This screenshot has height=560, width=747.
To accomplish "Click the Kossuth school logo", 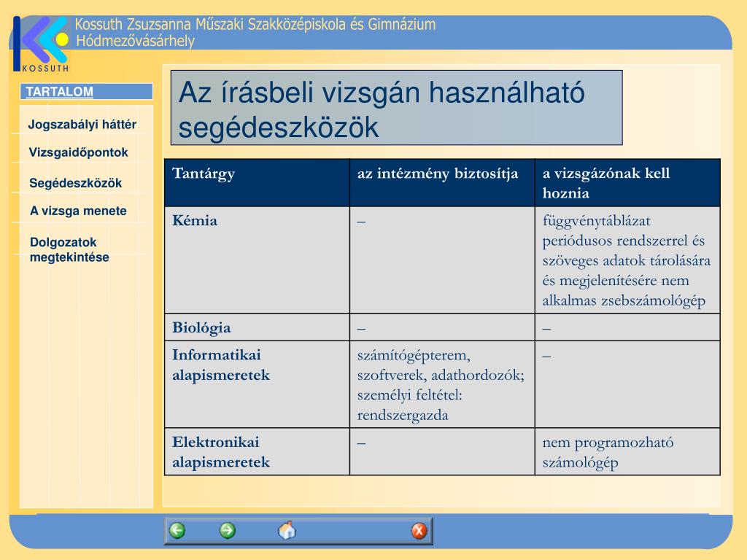I will pyautogui.click(x=42, y=44).
